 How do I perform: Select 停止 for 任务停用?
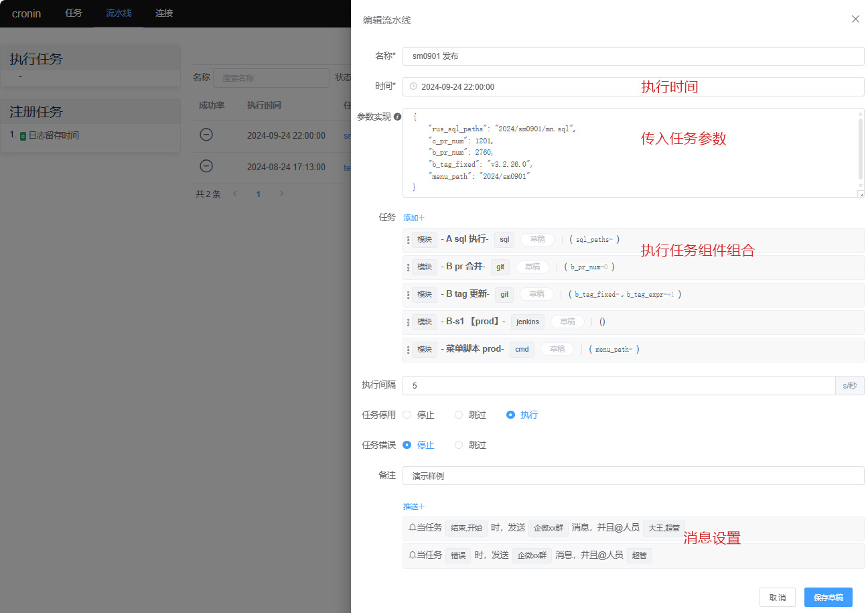[x=419, y=415]
